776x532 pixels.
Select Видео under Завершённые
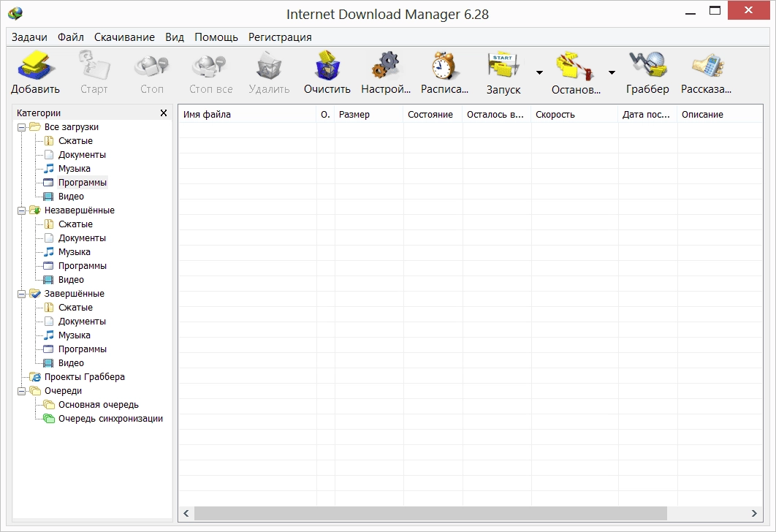pos(71,362)
